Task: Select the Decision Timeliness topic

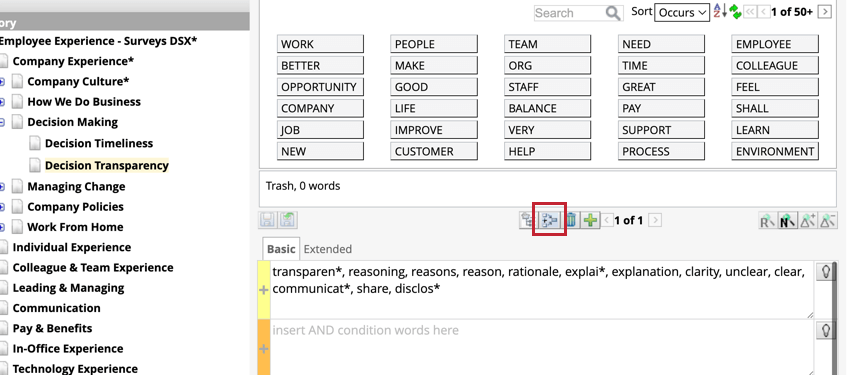Action: [99, 144]
